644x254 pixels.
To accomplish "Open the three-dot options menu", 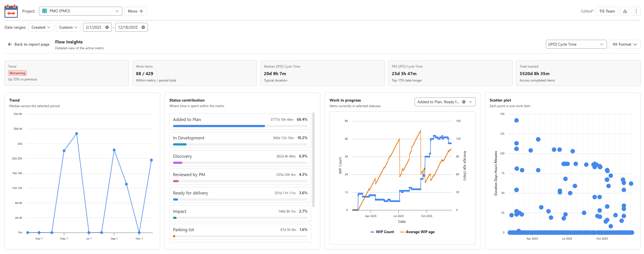I will (636, 11).
